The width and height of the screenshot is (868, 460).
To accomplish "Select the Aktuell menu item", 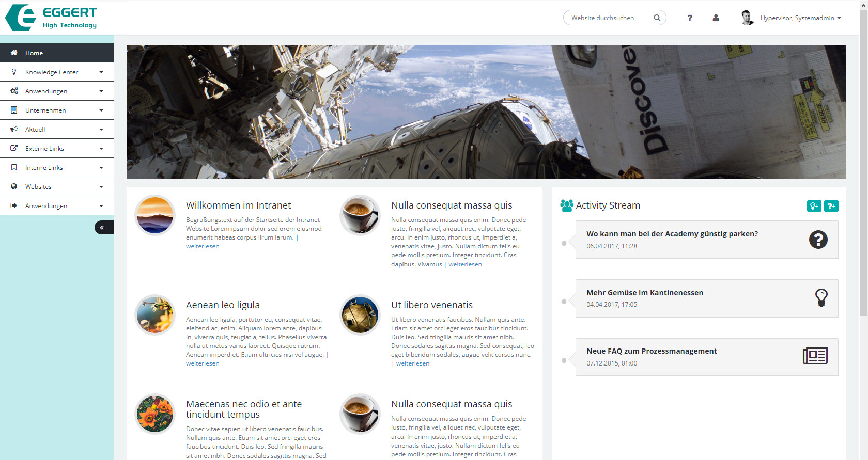I will [35, 130].
